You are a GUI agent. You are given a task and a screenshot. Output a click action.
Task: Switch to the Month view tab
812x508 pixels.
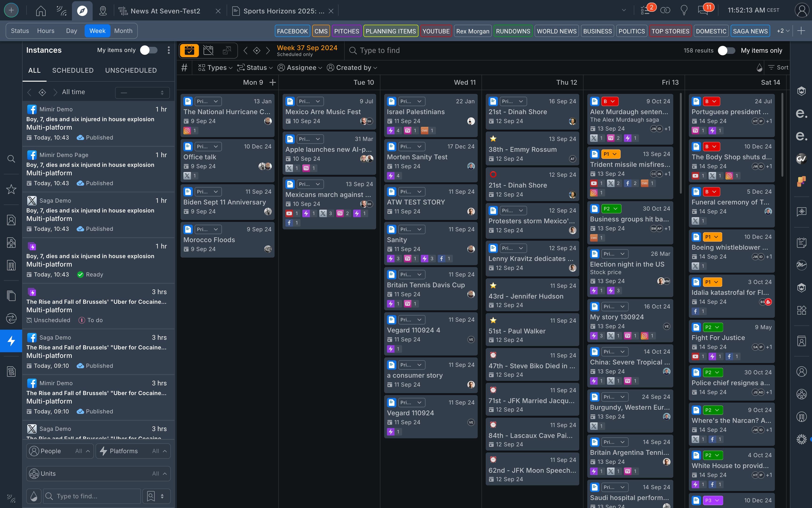click(x=123, y=31)
